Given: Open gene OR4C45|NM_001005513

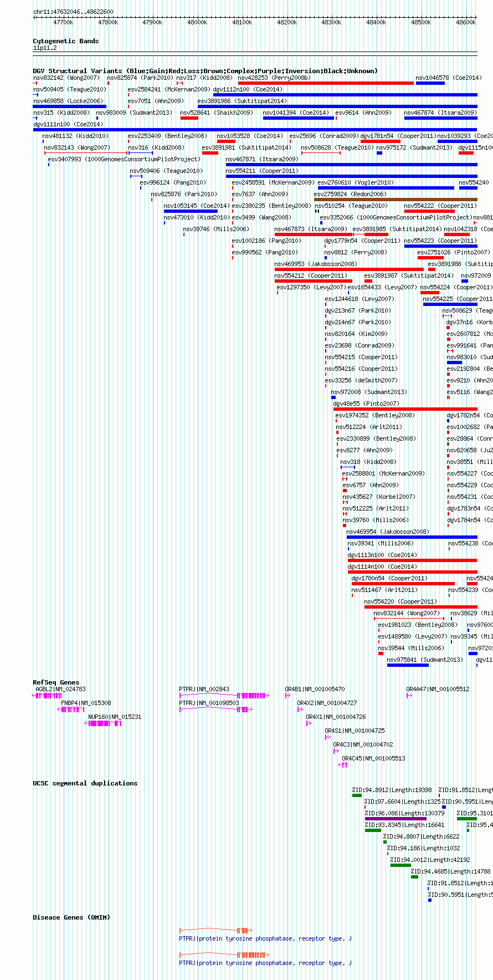Looking at the screenshot, I should pyautogui.click(x=373, y=758).
